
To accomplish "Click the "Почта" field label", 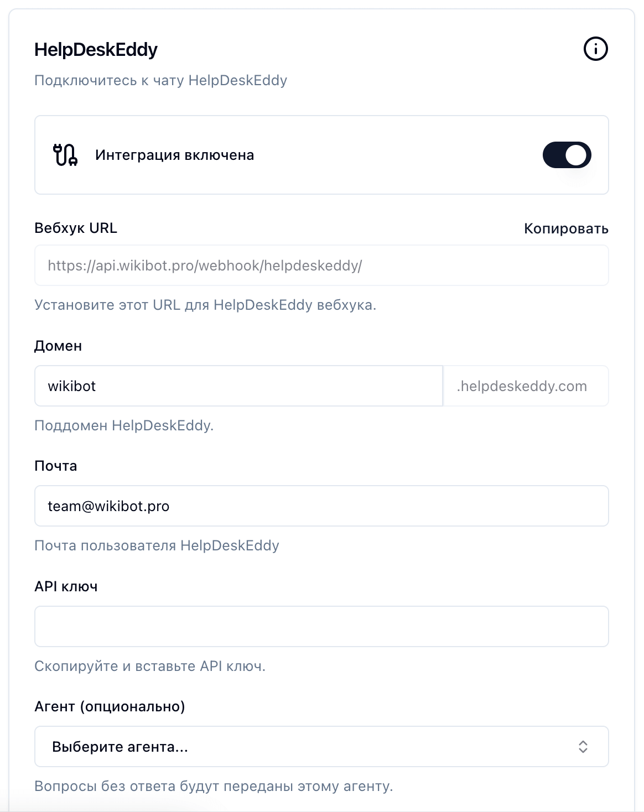I will 55,466.
